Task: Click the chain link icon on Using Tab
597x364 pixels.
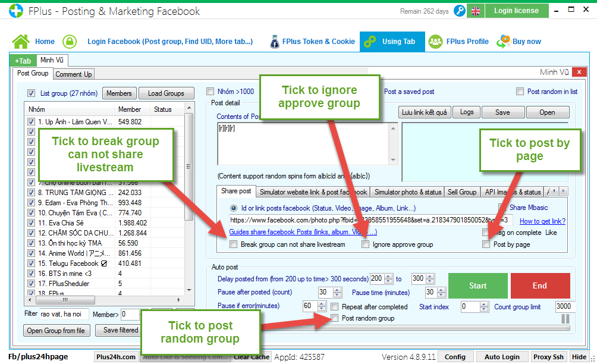Action: (x=370, y=42)
